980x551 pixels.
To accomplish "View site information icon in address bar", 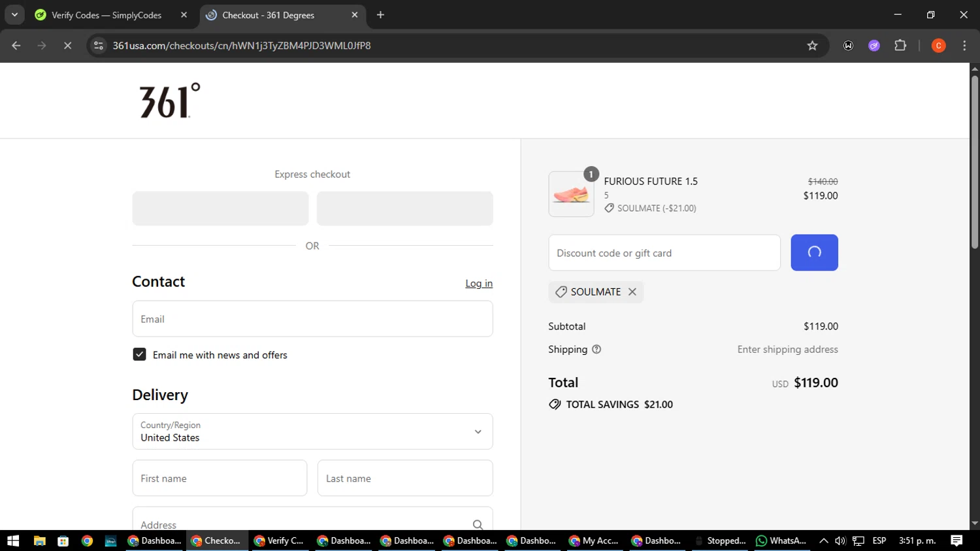I will tap(99, 46).
